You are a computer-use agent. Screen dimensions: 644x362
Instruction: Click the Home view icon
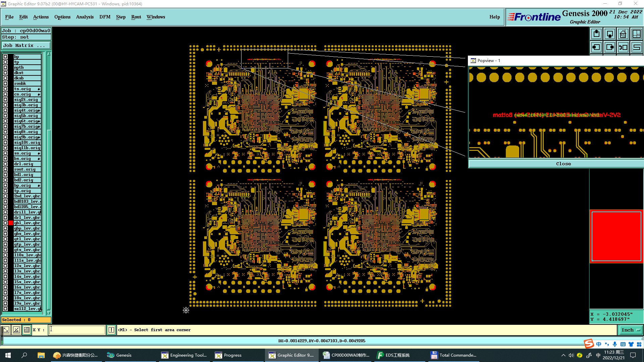(623, 34)
